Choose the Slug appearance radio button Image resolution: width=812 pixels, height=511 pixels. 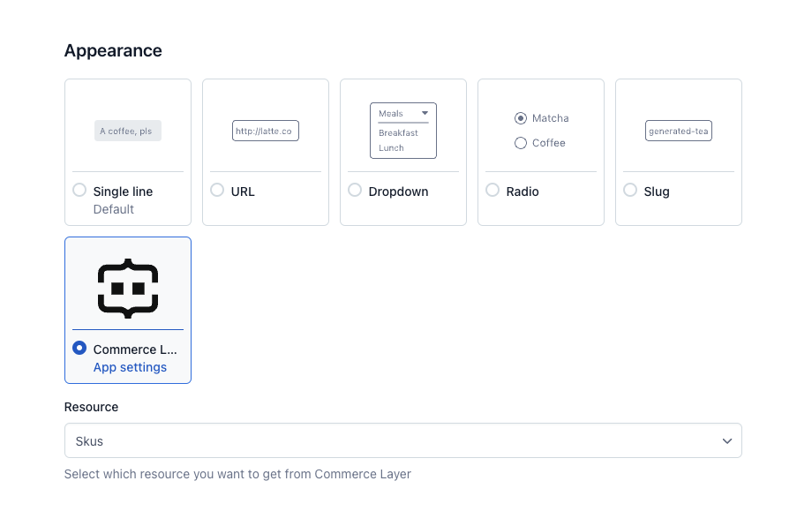click(x=630, y=190)
